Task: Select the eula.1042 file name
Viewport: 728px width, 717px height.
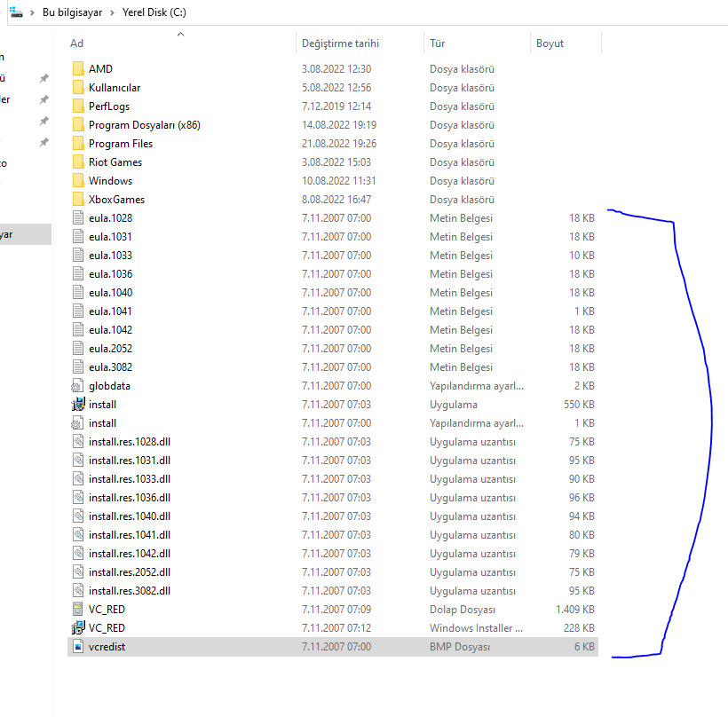Action: pos(110,330)
